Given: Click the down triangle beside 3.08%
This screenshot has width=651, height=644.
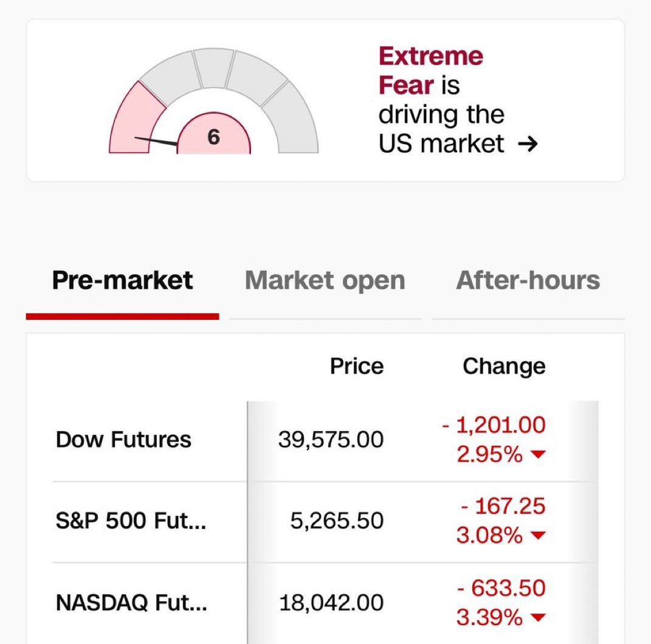Looking at the screenshot, I should [x=538, y=535].
